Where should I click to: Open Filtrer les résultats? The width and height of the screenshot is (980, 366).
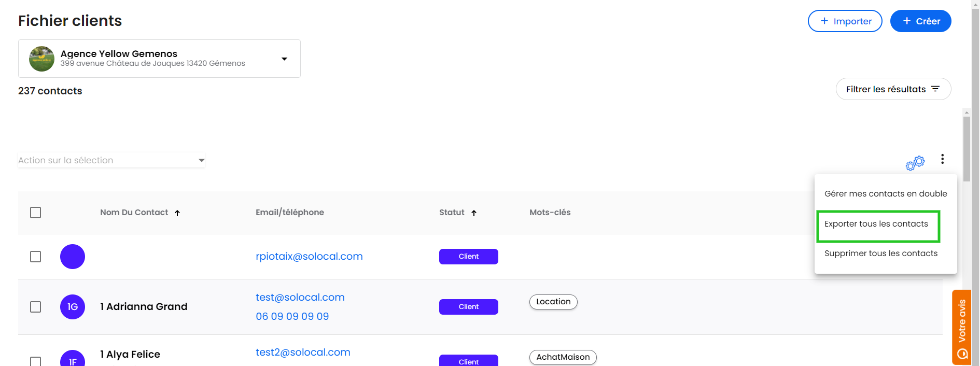(893, 89)
